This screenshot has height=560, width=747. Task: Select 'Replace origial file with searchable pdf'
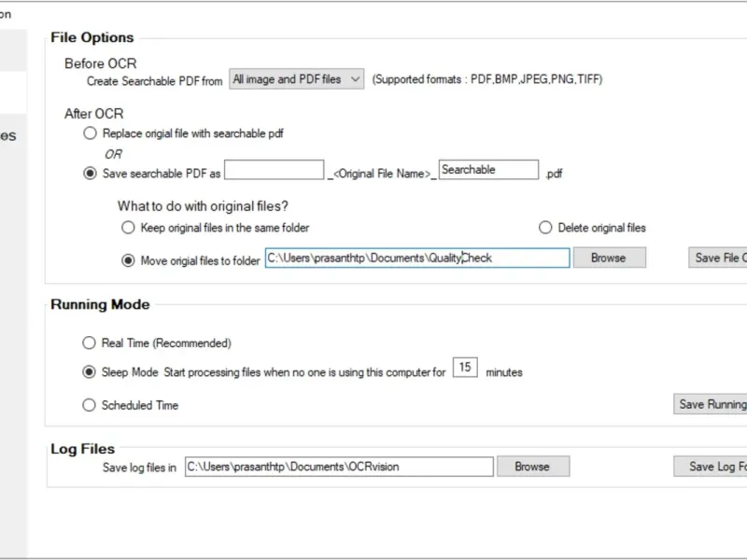tap(90, 133)
